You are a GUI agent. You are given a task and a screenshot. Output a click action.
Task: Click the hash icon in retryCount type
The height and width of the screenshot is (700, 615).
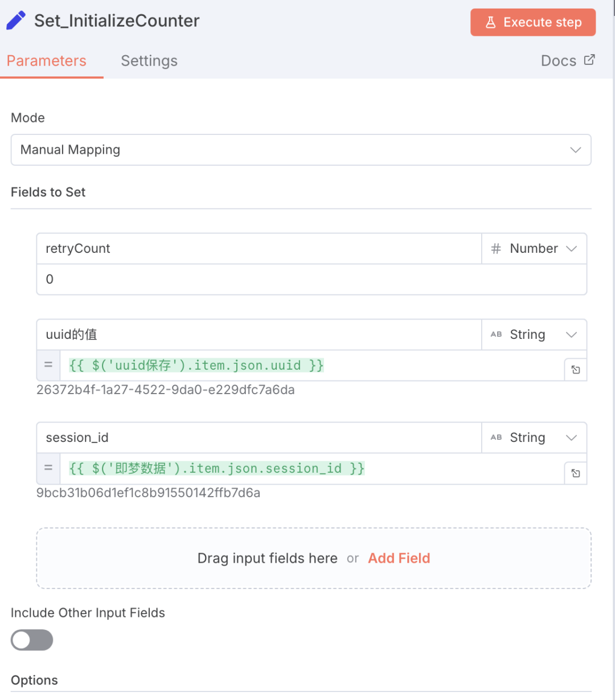click(496, 249)
